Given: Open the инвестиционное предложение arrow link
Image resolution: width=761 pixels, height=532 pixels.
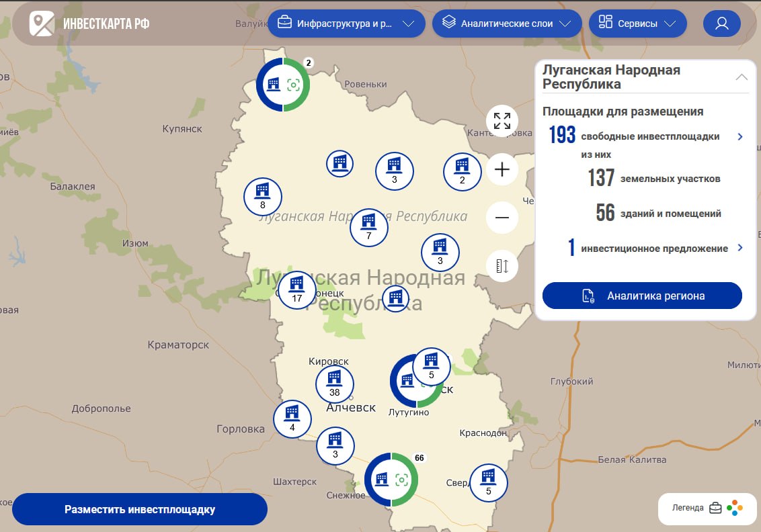Looking at the screenshot, I should [740, 248].
